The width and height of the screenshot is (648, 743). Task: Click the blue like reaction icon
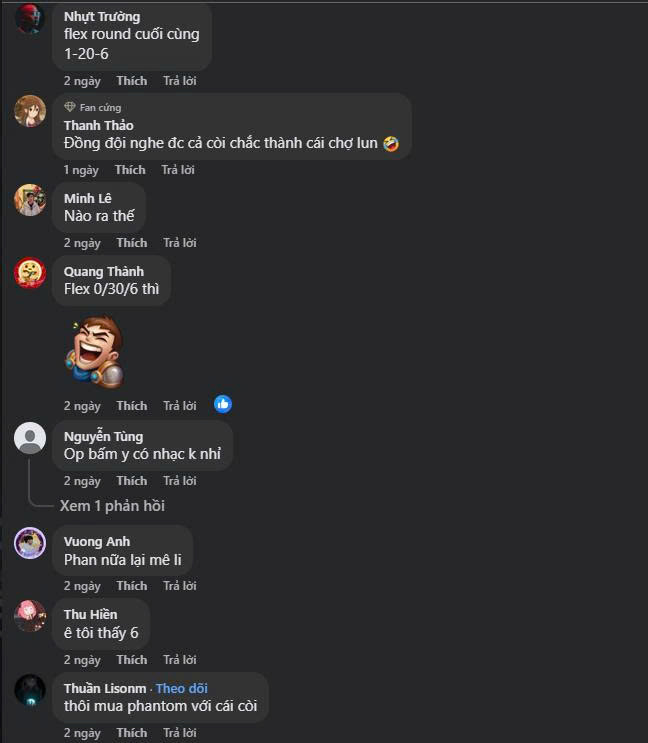pos(223,404)
